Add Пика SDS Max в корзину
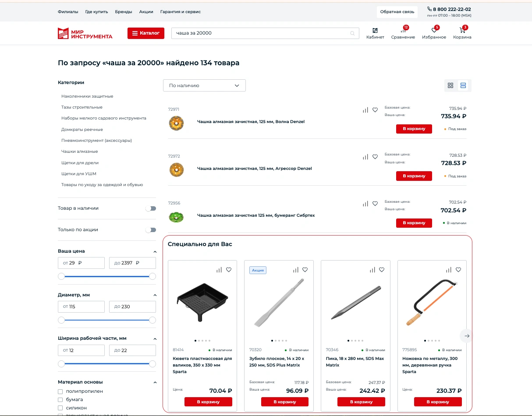The height and width of the screenshot is (416, 532). pyautogui.click(x=361, y=402)
